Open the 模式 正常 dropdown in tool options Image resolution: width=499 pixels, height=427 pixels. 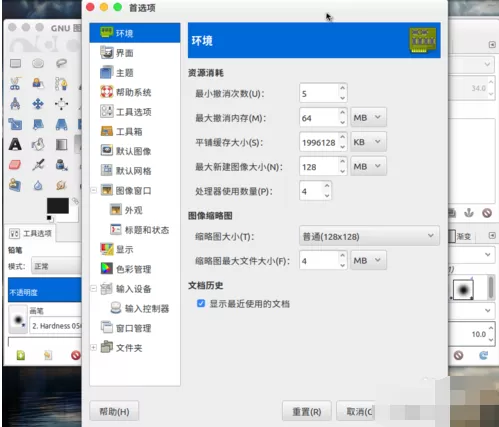56,266
